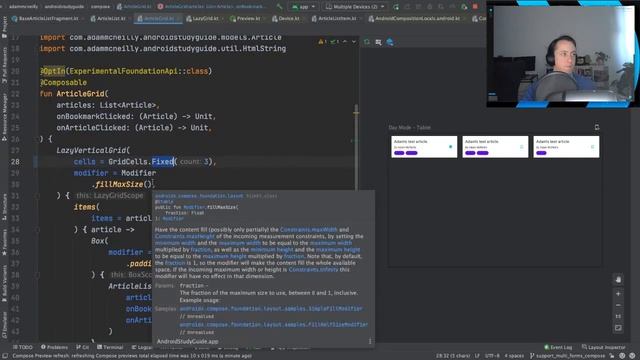Click the first Adam's test article card
This screenshot has height=360, width=640.
coord(424,147)
